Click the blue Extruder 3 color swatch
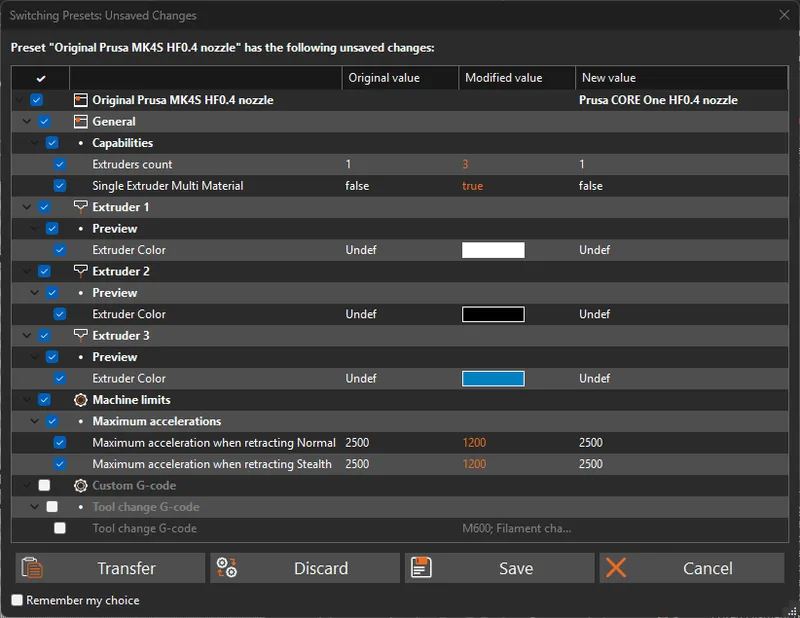Image resolution: width=800 pixels, height=618 pixels. click(x=493, y=379)
